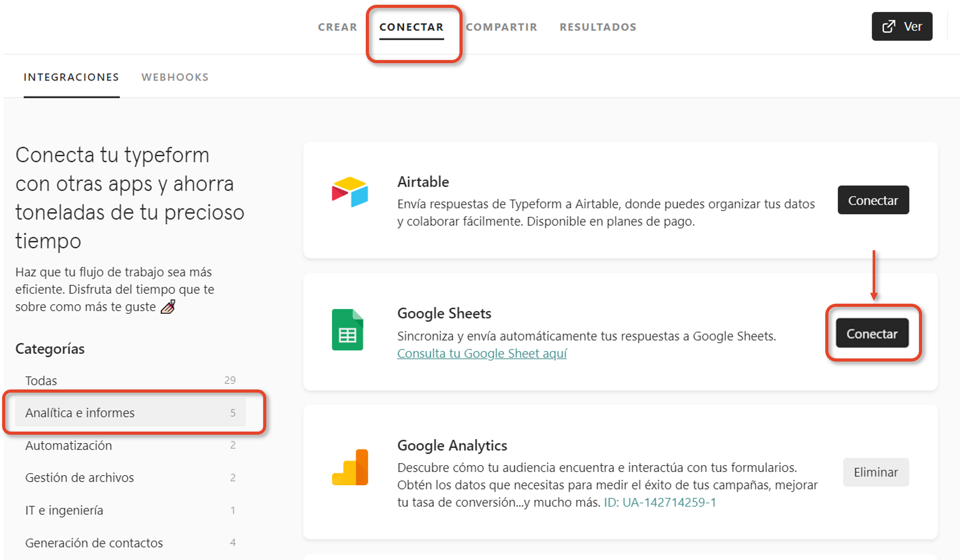Click the Airtable integration title
The image size is (960, 560).
pos(423,182)
